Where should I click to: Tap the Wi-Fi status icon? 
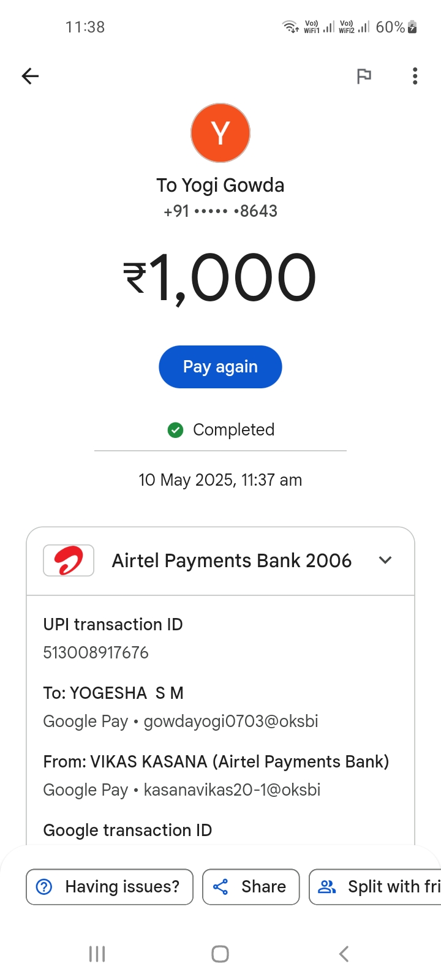[290, 27]
